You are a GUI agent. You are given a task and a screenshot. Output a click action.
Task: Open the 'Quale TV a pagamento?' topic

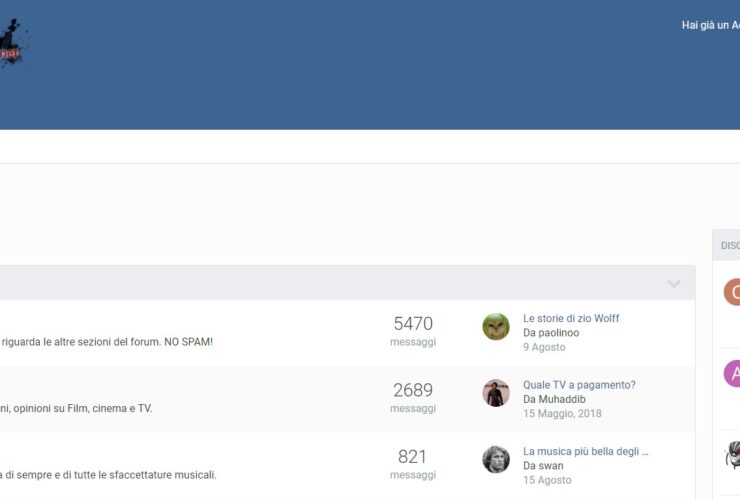(579, 385)
